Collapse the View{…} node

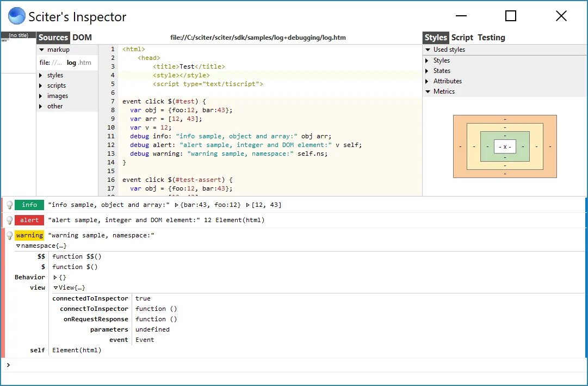point(55,288)
